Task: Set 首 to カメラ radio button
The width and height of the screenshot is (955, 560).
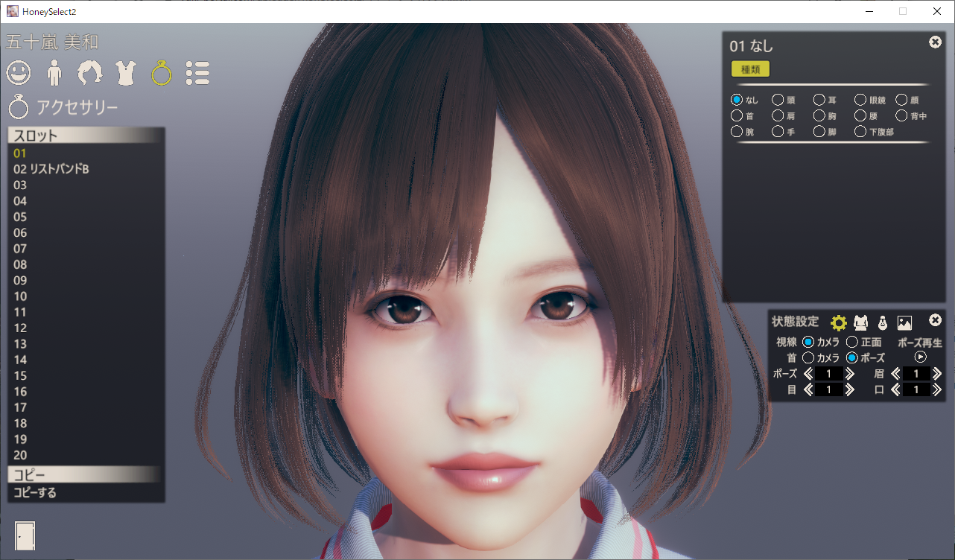Action: pyautogui.click(x=808, y=358)
